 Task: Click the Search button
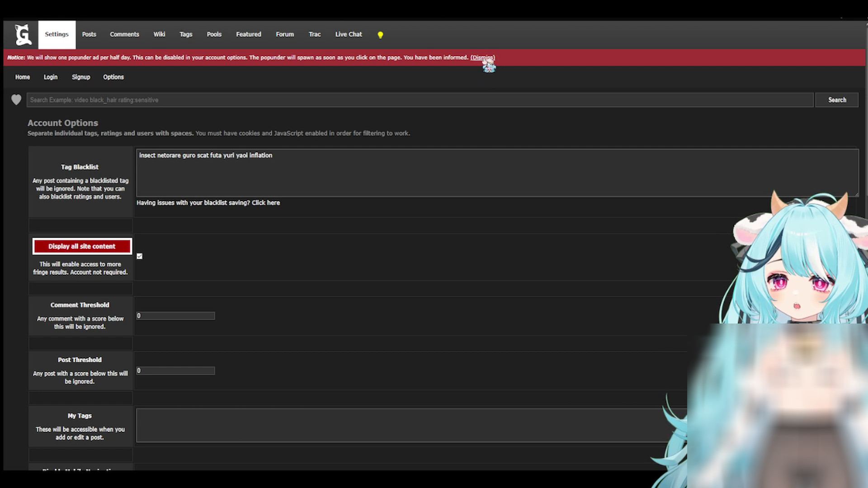pos(837,100)
